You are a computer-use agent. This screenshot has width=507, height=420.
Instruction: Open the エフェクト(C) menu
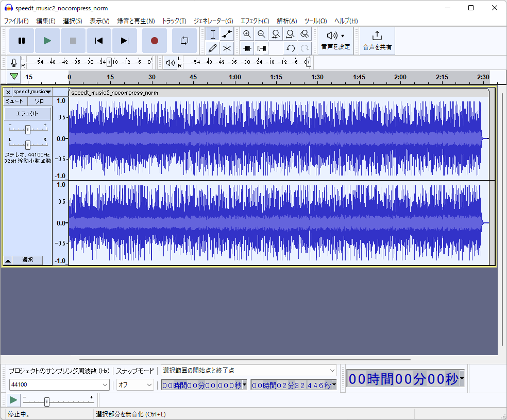pos(255,21)
